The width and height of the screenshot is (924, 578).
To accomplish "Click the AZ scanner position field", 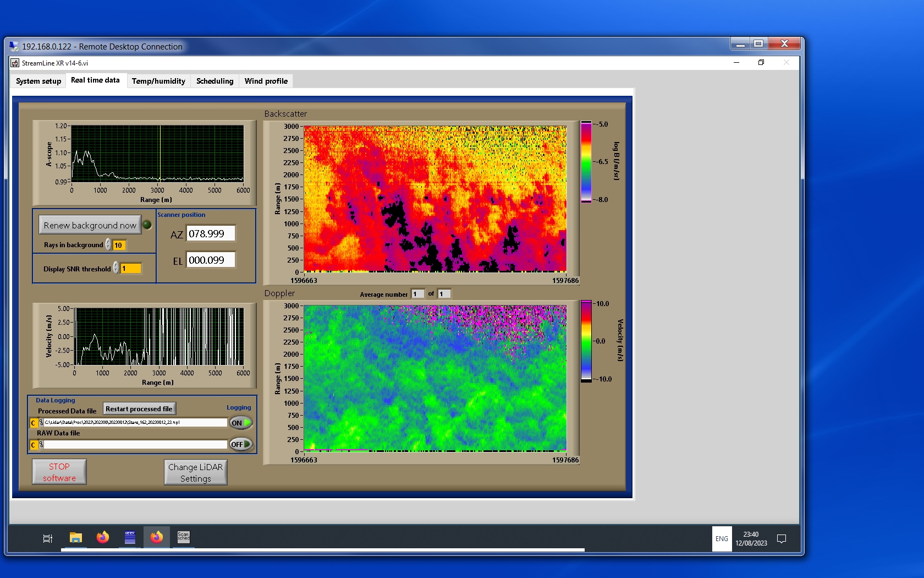I will point(211,233).
